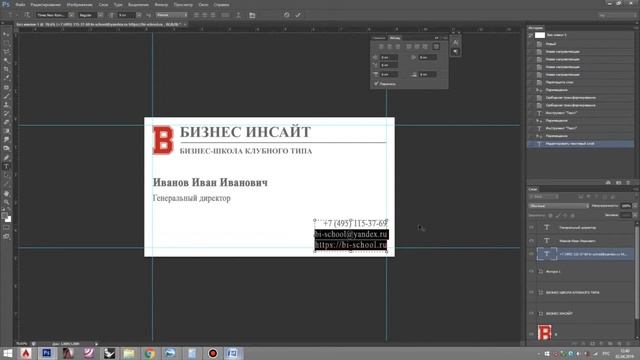Open the font family dropdown

[x=71, y=15]
